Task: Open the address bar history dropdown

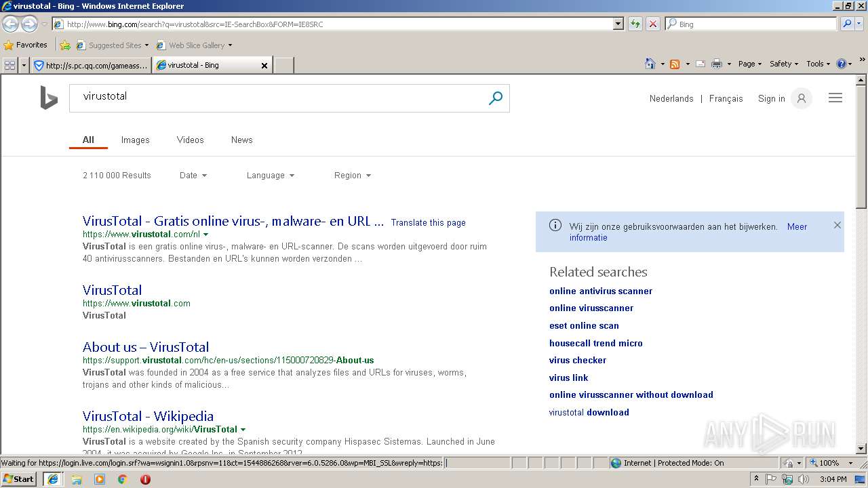Action: (618, 24)
